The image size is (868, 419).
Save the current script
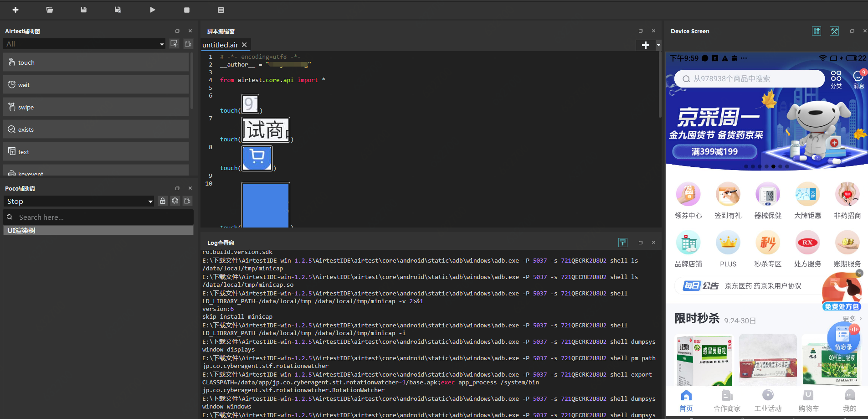83,10
